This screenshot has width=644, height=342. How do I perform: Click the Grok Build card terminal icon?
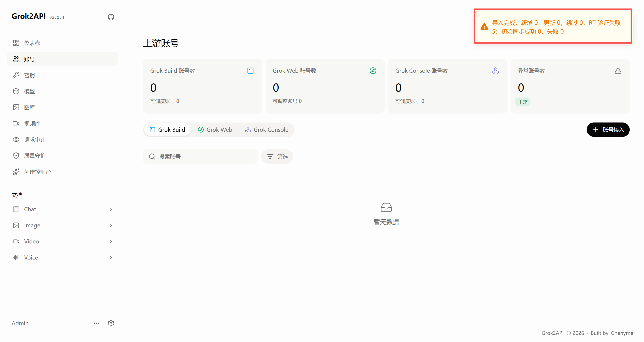click(250, 71)
